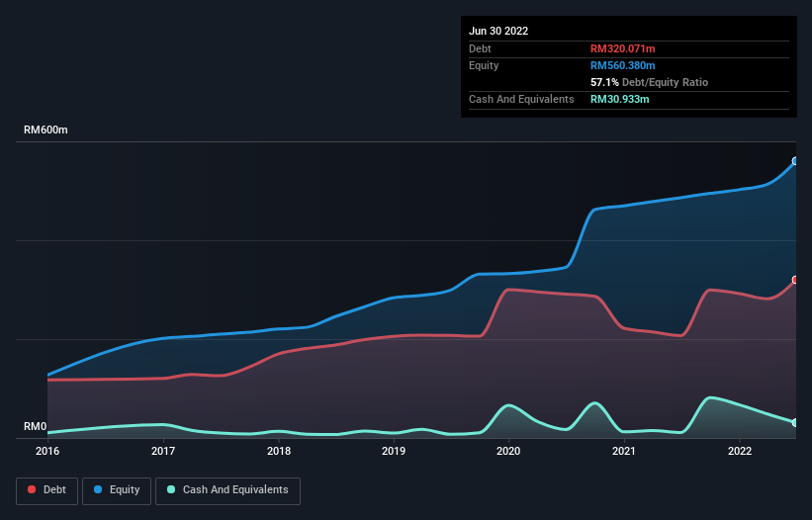Click the 2020 x-axis label
The image size is (812, 520).
(x=508, y=451)
